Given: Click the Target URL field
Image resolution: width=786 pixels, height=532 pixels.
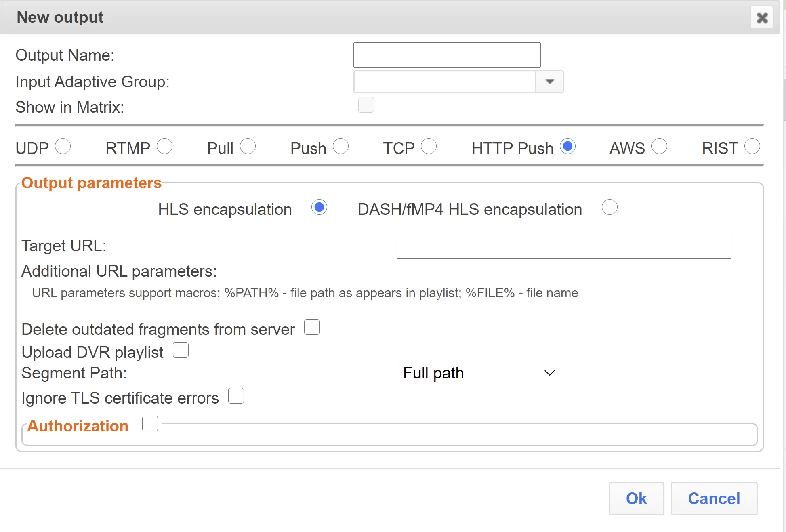Looking at the screenshot, I should pos(564,246).
